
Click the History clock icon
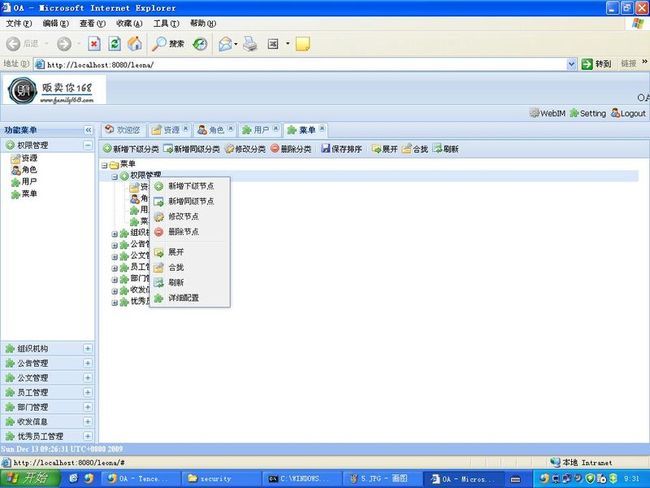tap(200, 44)
